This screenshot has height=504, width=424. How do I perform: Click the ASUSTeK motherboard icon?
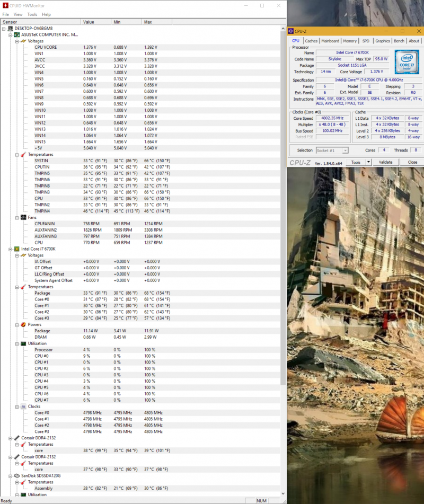pyautogui.click(x=17, y=35)
